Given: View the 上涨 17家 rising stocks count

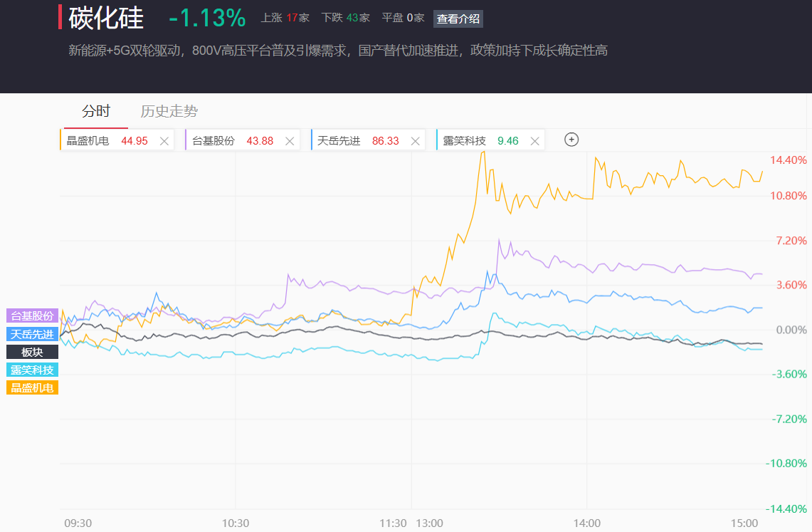Looking at the screenshot, I should [x=285, y=18].
